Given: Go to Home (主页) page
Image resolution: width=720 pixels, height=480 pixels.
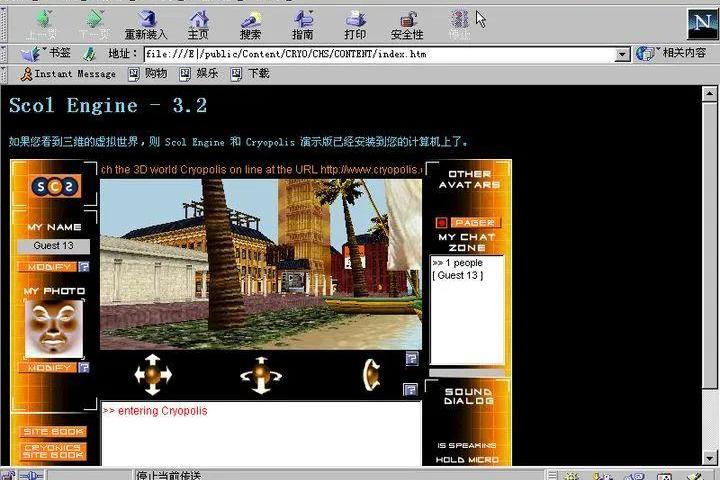Looking at the screenshot, I should tap(199, 24).
